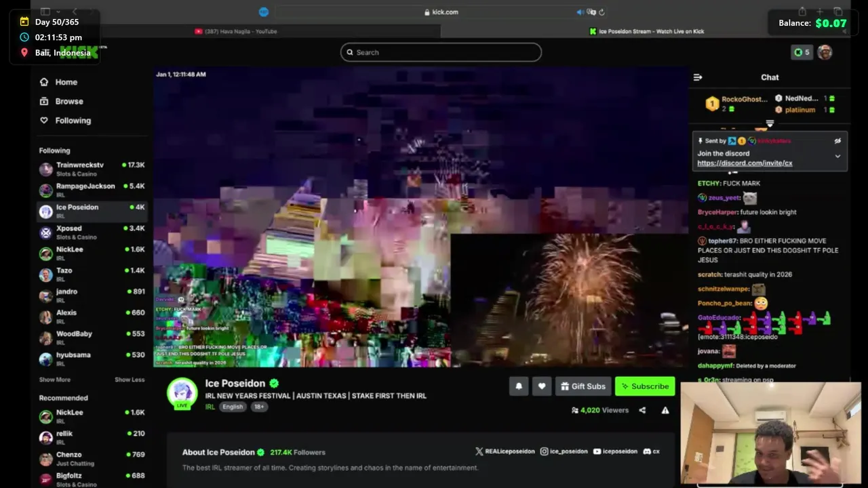Select Ice Poseidon in Following list
This screenshot has width=868, height=488.
[92, 211]
